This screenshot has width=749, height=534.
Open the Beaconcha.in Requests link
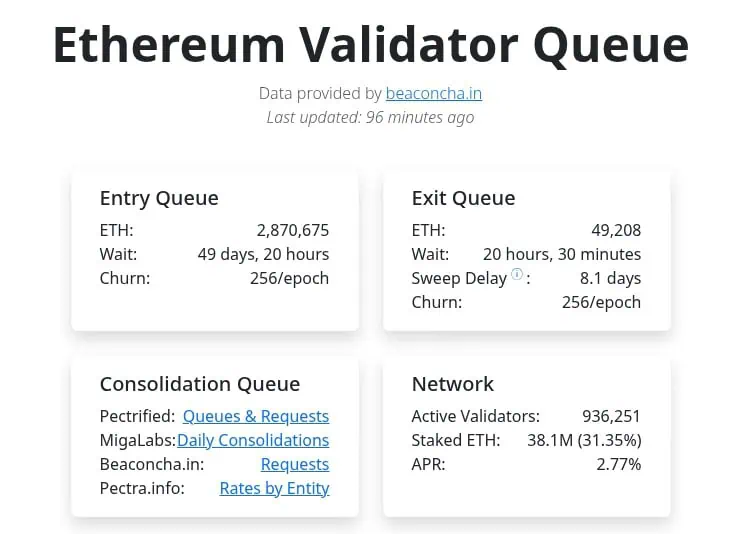click(294, 464)
